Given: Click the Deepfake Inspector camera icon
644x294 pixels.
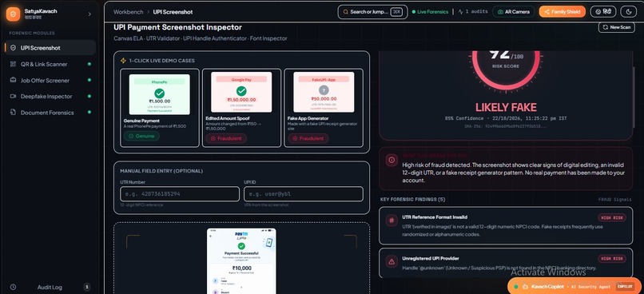Looking at the screenshot, I should click(x=13, y=97).
